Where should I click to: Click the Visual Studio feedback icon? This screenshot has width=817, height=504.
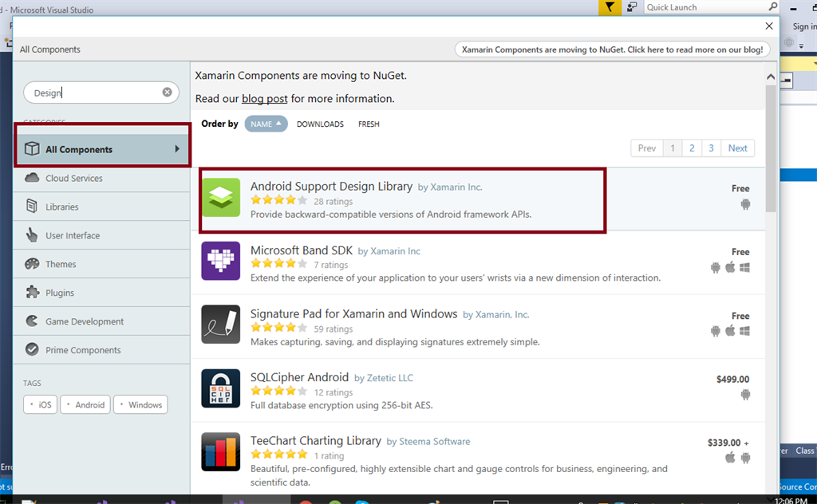632,7
